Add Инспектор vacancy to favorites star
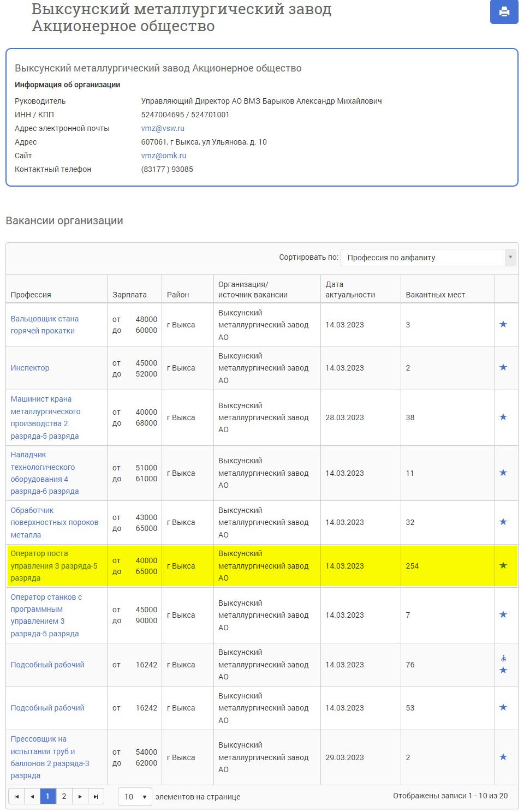 (503, 367)
